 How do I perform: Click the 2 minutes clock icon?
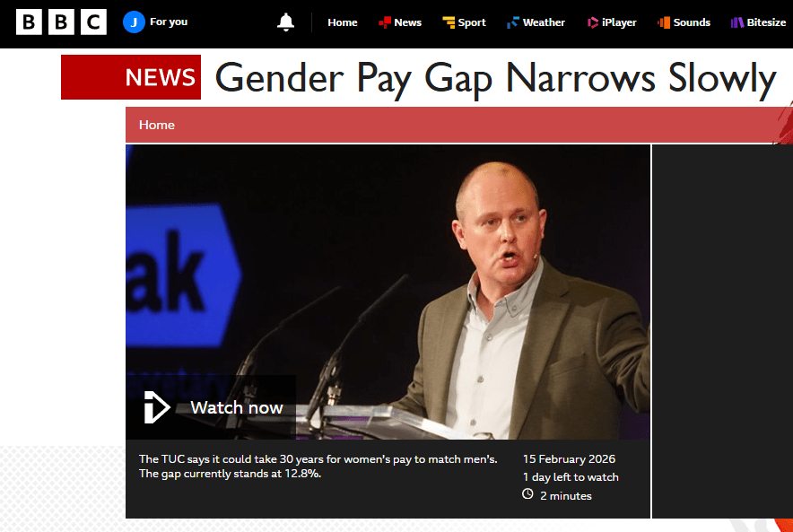527,494
